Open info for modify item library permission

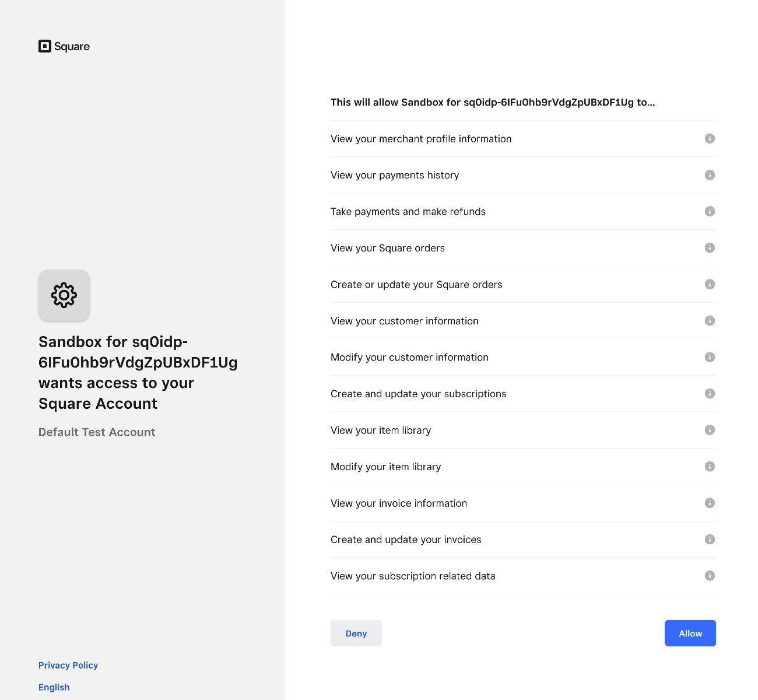(710, 466)
